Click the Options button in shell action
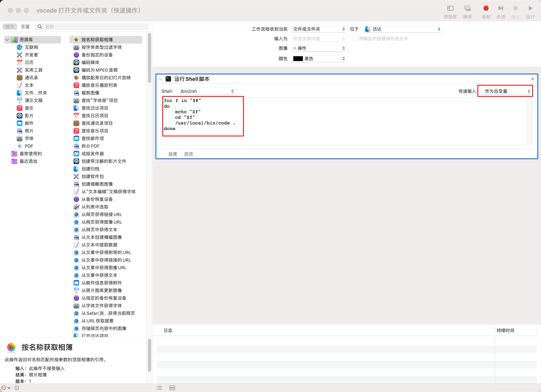Screen dimensions: 541x392 click(188, 154)
